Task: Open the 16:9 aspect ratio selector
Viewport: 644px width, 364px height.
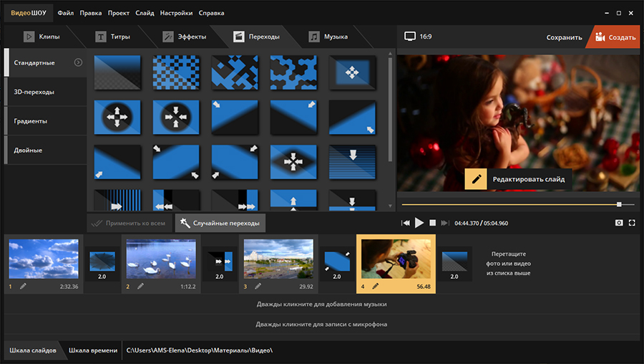Action: pyautogui.click(x=418, y=37)
